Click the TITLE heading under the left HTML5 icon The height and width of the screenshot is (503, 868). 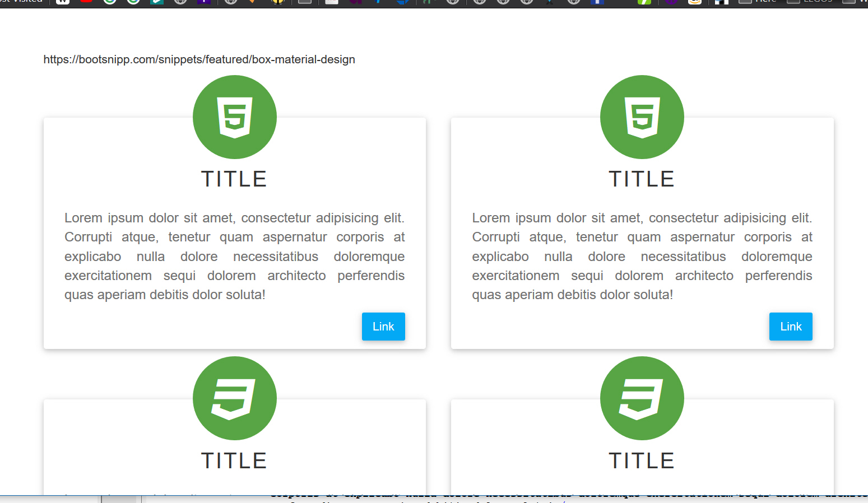[234, 179]
